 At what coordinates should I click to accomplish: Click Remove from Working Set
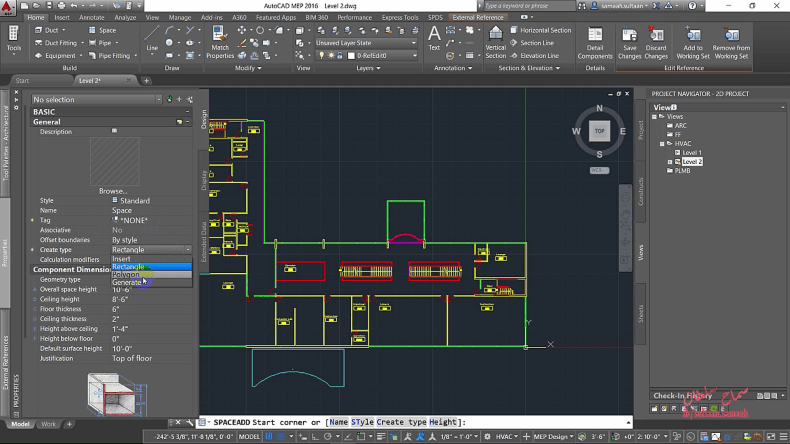(x=732, y=42)
